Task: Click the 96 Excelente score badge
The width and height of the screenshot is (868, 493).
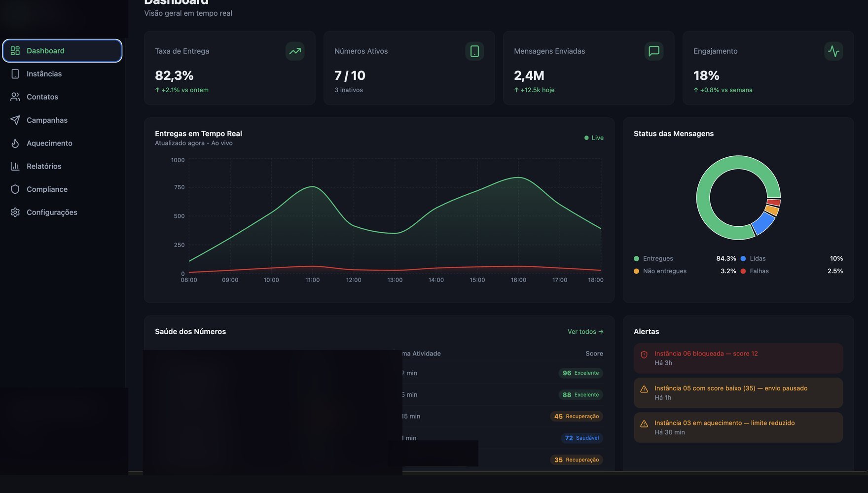Action: 580,373
